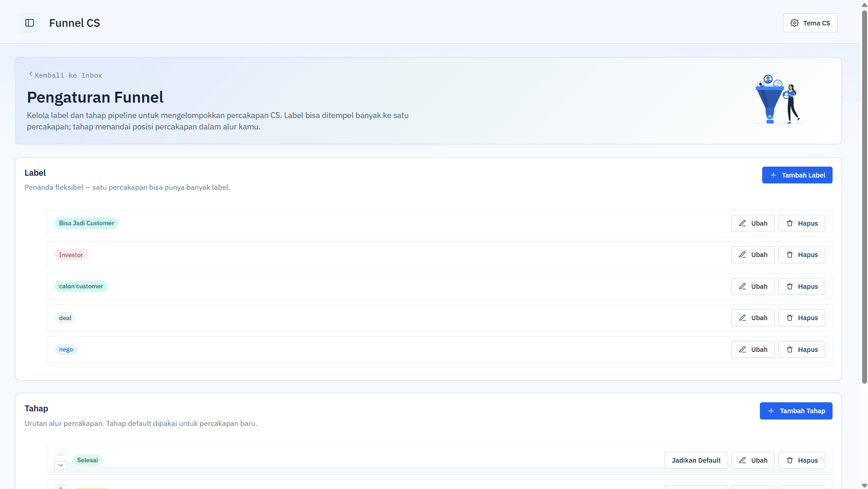868x489 pixels.
Task: Delete the Investor label
Action: (801, 255)
